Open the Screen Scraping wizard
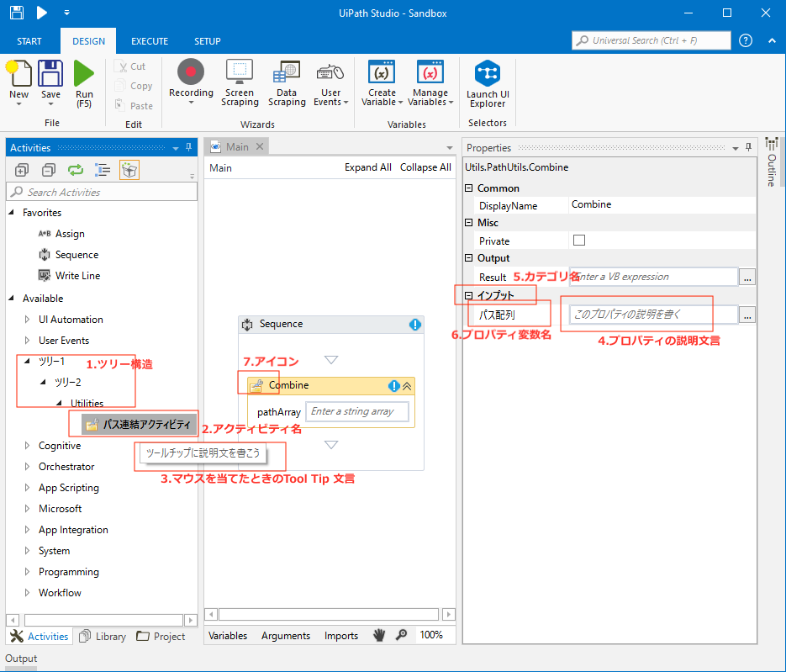The height and width of the screenshot is (672, 786). coord(240,71)
